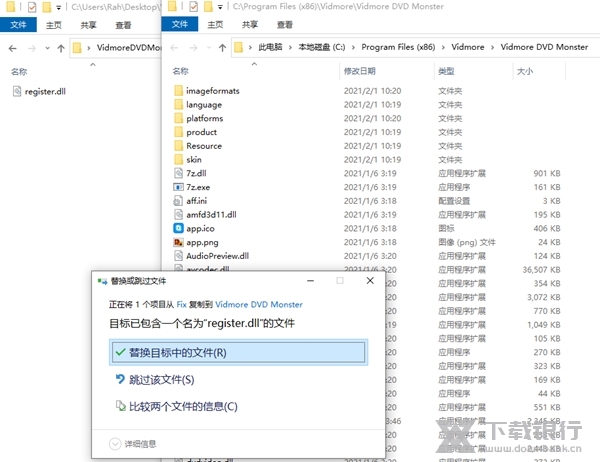The width and height of the screenshot is (600, 462).
Task: Click the 配置设置 type cell
Action: coord(454,201)
